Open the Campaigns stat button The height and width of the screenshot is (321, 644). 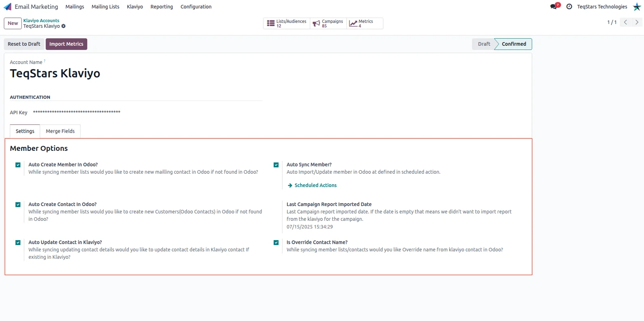pyautogui.click(x=328, y=23)
